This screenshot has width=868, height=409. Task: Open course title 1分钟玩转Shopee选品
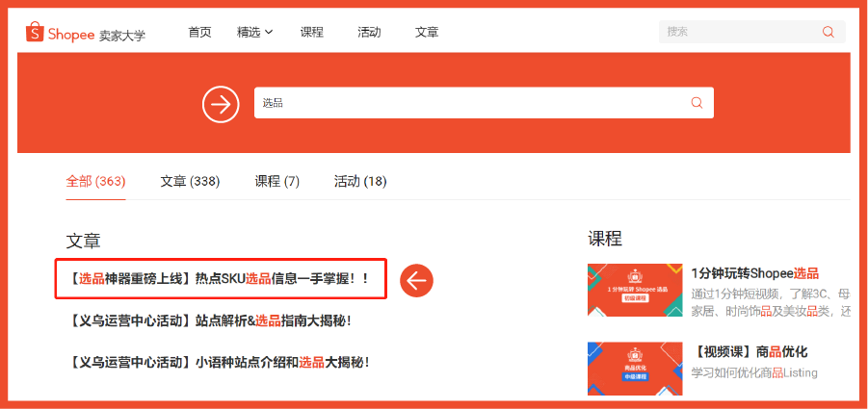click(754, 273)
